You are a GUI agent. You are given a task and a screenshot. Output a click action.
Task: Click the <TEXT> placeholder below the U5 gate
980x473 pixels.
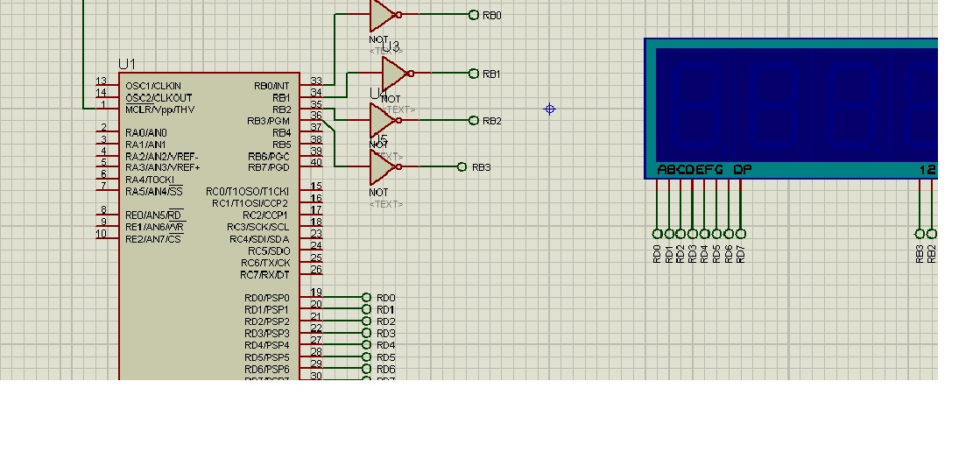coord(386,204)
